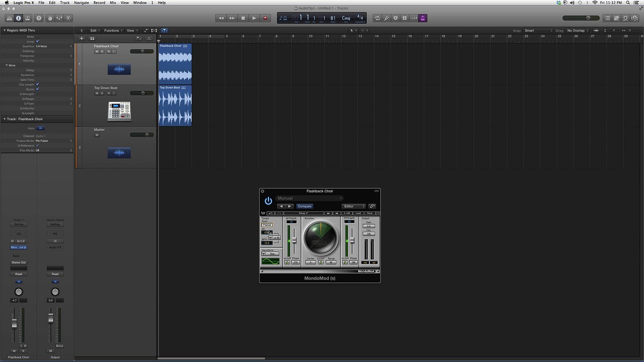Viewport: 644px width, 362px height.
Task: Toggle the Clip Length checkbox
Action: pos(37,84)
